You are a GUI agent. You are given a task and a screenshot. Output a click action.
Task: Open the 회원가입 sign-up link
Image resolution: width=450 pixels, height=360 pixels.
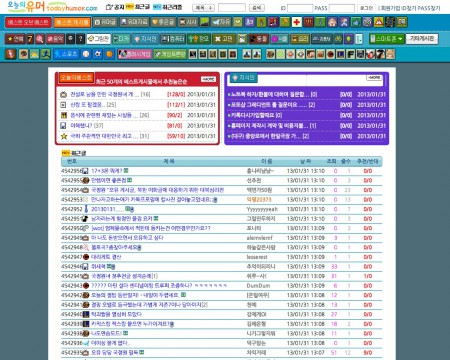point(390,8)
